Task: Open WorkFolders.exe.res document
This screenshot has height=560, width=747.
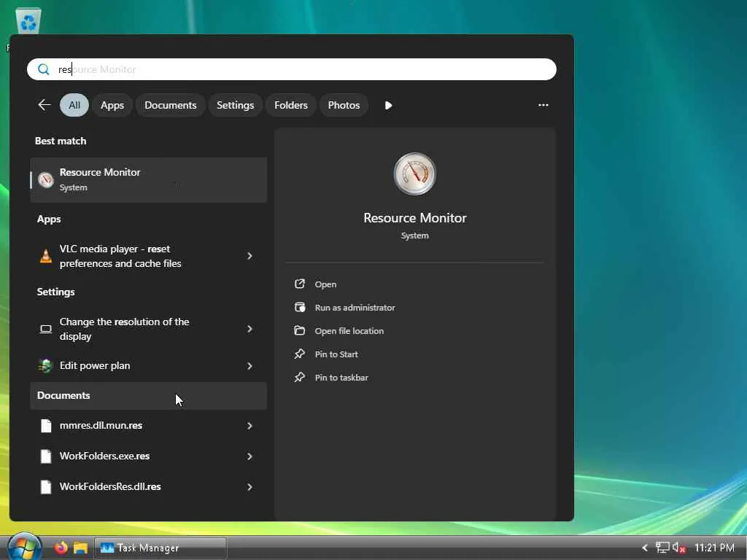Action: [149, 456]
